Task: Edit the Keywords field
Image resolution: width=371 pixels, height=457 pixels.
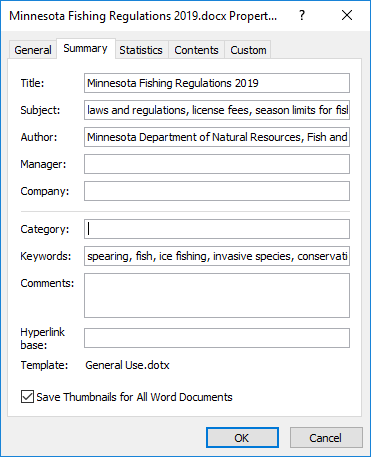Action: (x=217, y=256)
